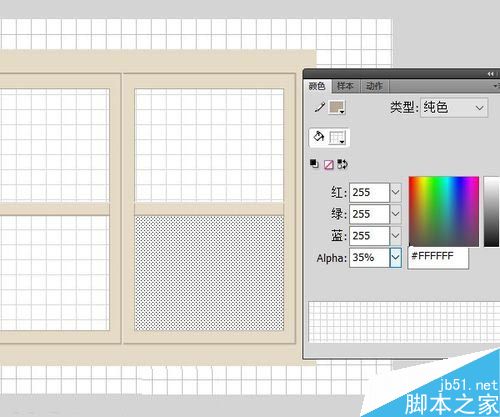Click the no color icon

[329, 165]
